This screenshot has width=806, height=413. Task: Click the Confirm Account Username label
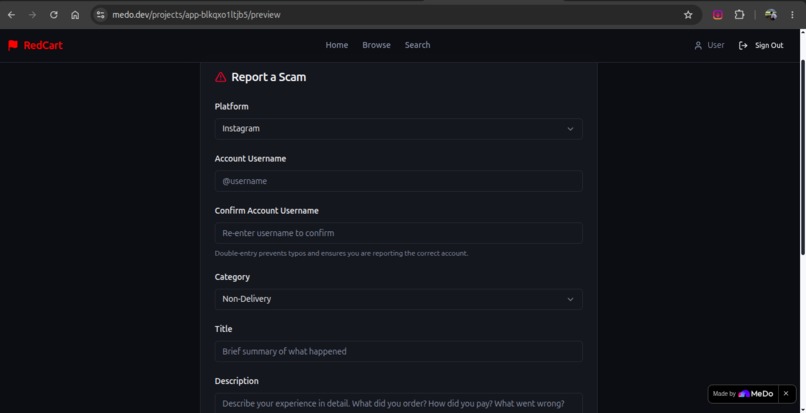pos(266,211)
